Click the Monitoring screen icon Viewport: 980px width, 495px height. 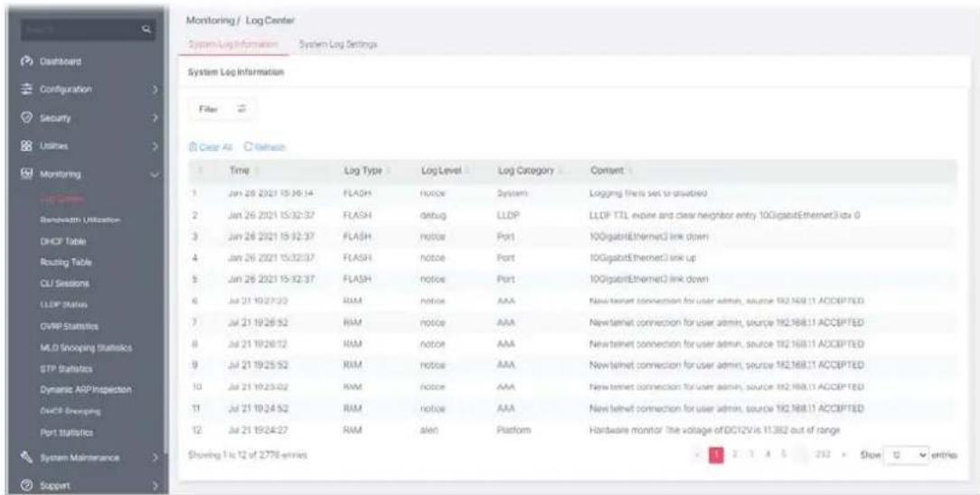pos(26,174)
